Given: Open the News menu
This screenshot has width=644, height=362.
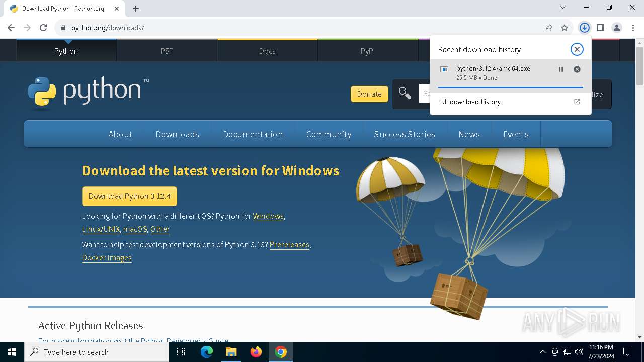Looking at the screenshot, I should tap(469, 134).
